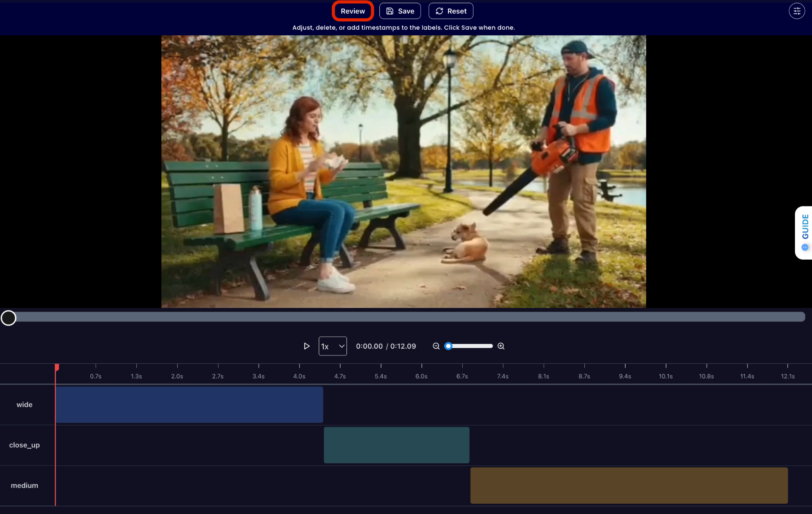
Task: Click the zoom out magnifier icon
Action: [436, 346]
